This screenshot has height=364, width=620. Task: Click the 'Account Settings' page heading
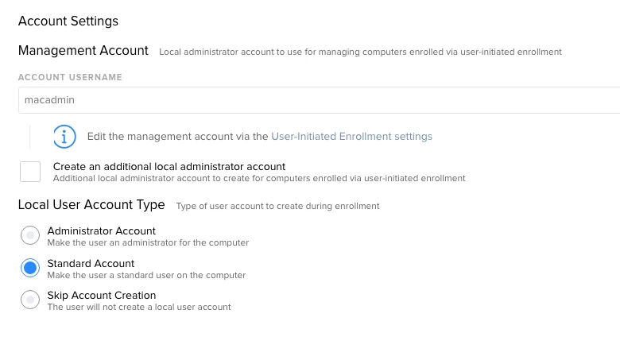point(68,21)
